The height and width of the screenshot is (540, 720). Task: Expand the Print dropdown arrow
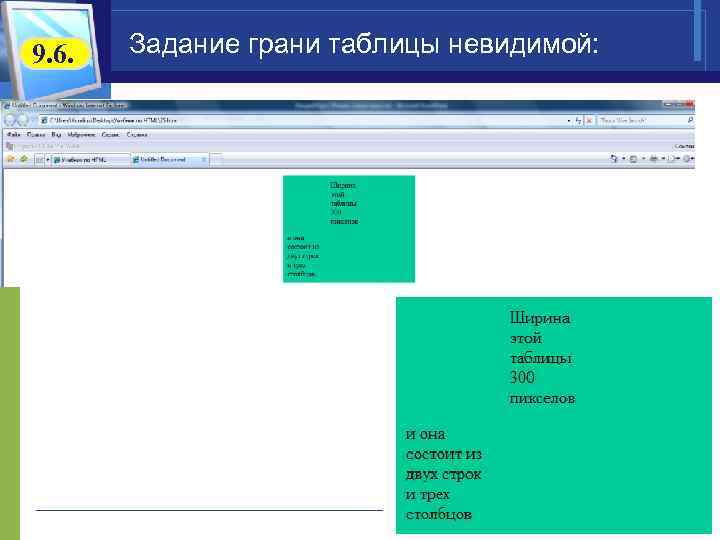[663, 159]
